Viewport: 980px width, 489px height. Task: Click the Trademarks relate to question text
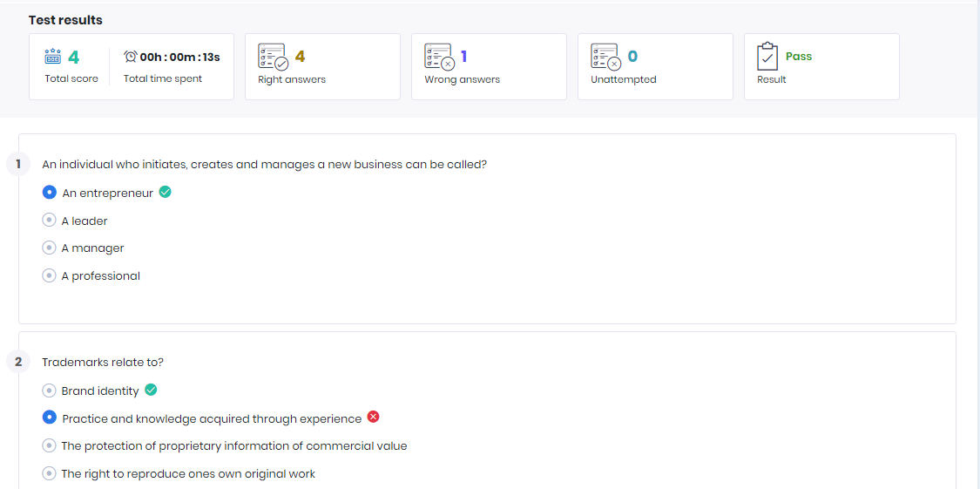pos(103,362)
